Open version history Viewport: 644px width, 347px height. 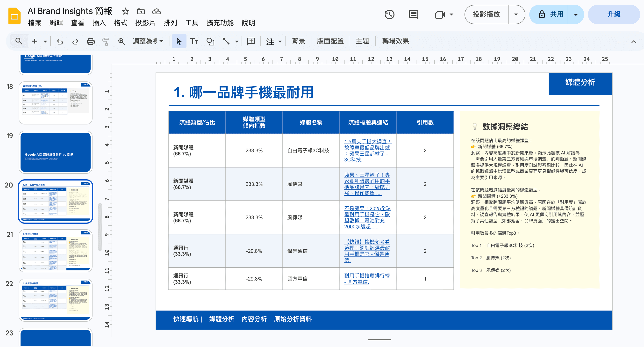click(x=389, y=14)
